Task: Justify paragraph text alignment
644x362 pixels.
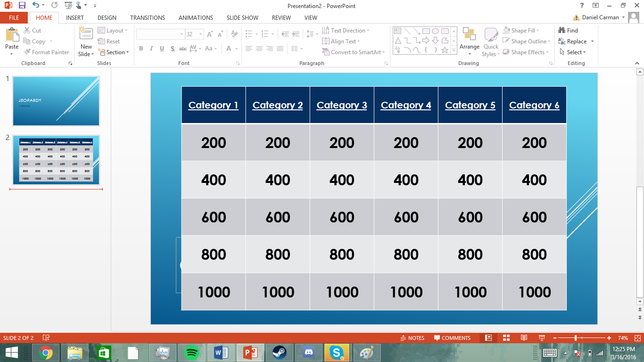Action: [x=280, y=49]
